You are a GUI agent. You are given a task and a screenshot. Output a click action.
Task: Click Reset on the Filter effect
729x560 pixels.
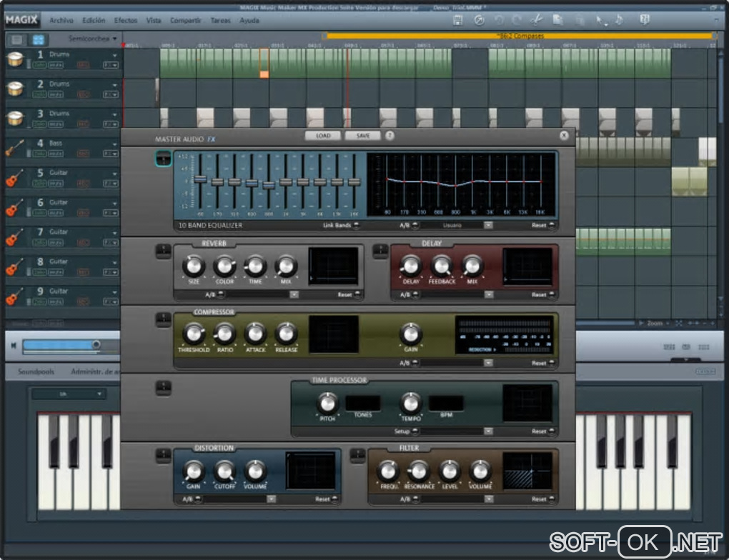click(543, 499)
